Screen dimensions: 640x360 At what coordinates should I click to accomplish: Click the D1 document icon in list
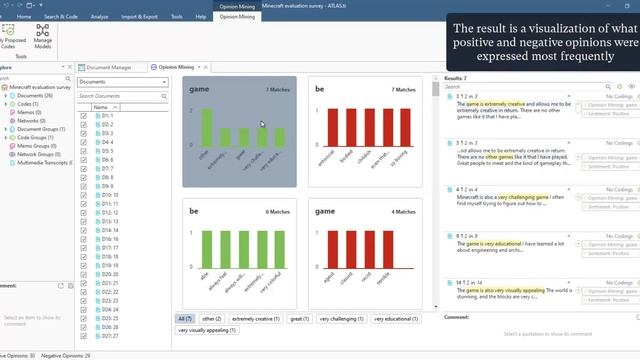click(x=98, y=116)
